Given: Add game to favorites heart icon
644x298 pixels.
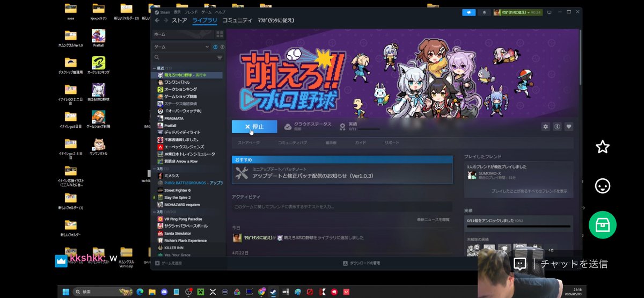Looking at the screenshot, I should pyautogui.click(x=569, y=127).
